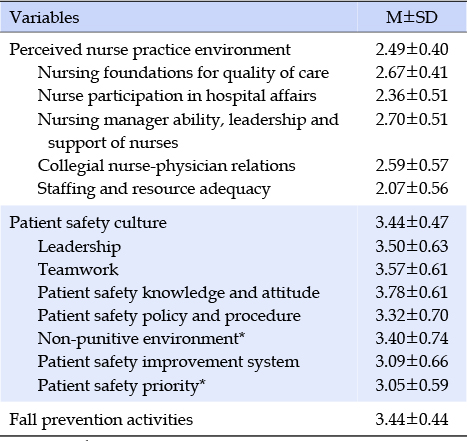Image resolution: width=467 pixels, height=441 pixels.
Task: Click the M±SD column header
Action: [412, 17]
